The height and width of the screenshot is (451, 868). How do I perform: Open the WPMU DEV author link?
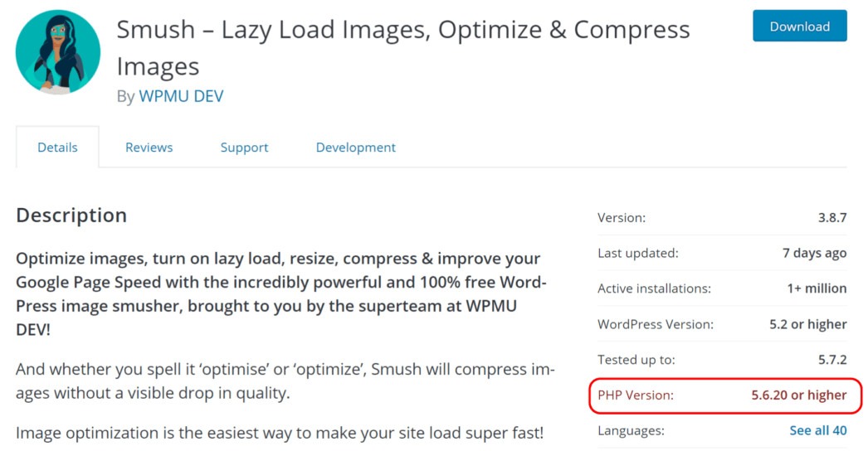tap(181, 96)
